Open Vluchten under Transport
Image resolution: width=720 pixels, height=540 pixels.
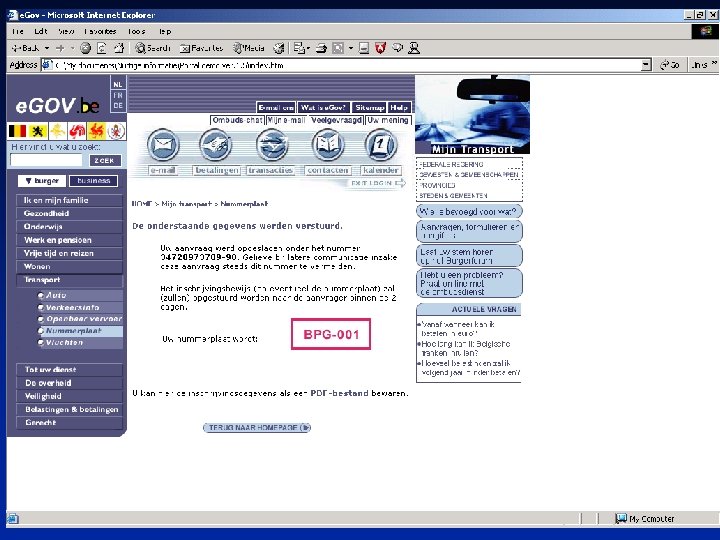coord(80,343)
